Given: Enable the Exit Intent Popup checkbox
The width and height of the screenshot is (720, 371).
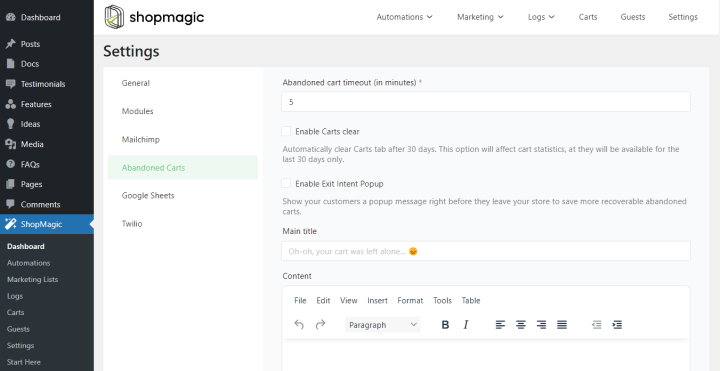Looking at the screenshot, I should coord(286,184).
